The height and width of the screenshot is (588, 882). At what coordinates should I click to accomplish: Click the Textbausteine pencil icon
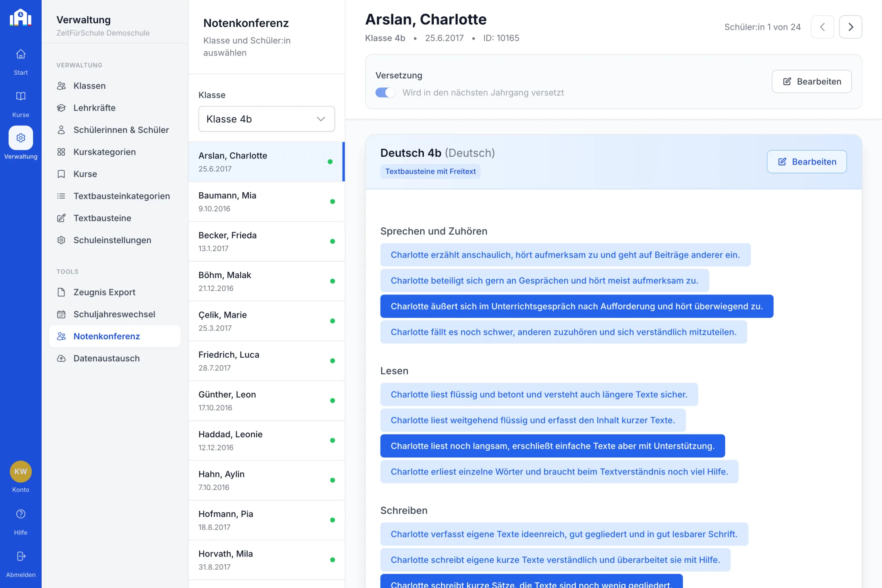pos(61,218)
